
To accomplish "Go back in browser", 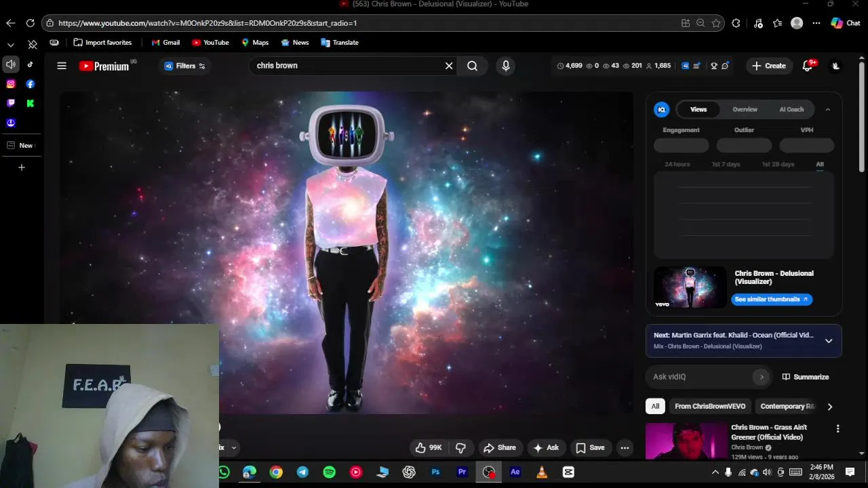I will 11,23.
